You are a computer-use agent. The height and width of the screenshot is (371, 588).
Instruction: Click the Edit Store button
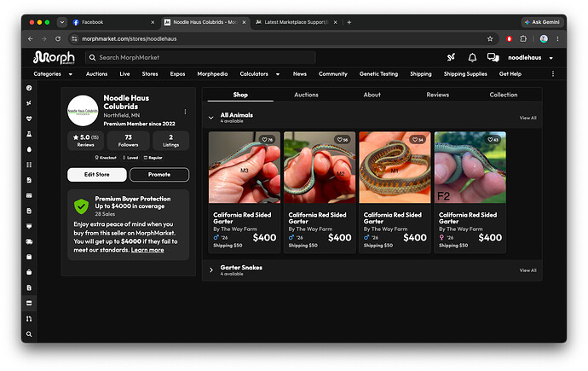tap(97, 175)
